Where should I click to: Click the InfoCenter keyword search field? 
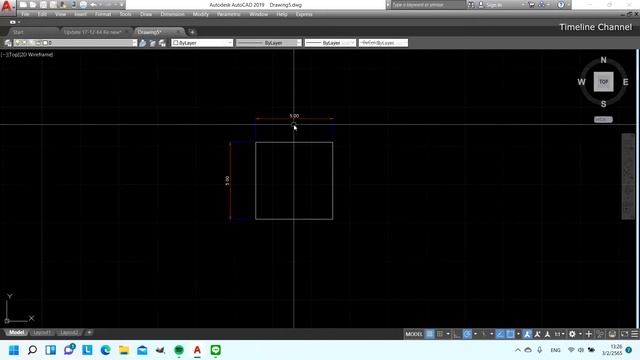point(428,5)
